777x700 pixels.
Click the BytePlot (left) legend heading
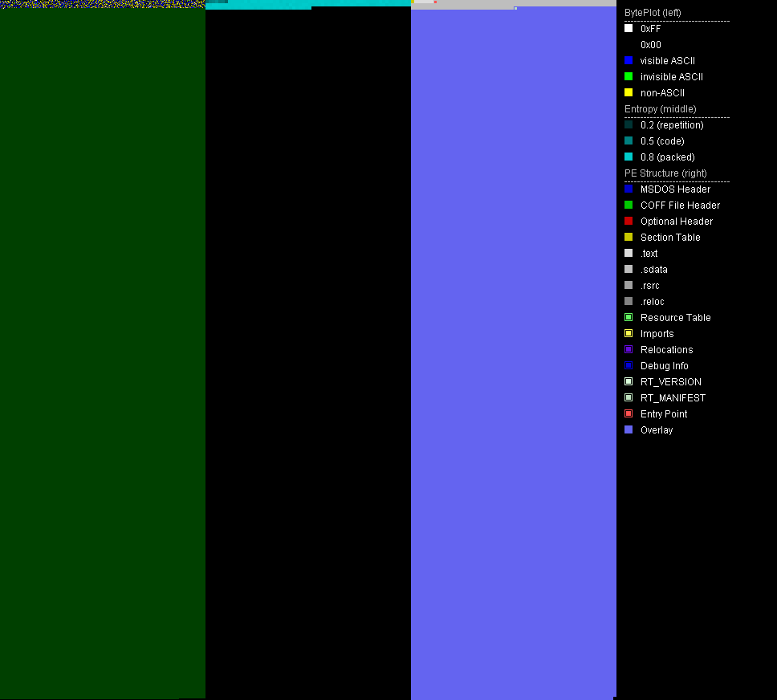[653, 13]
